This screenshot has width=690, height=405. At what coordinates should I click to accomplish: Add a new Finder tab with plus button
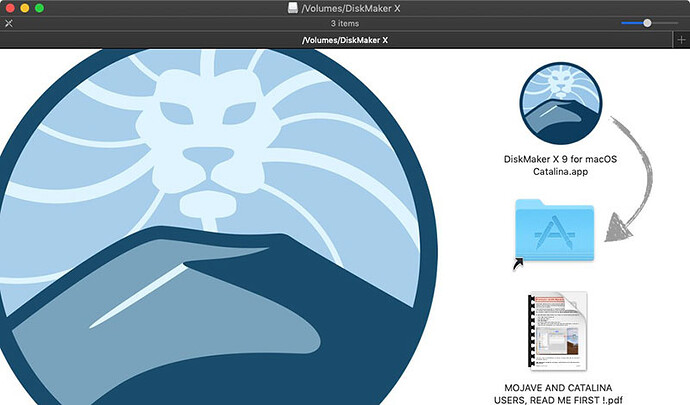coord(681,39)
